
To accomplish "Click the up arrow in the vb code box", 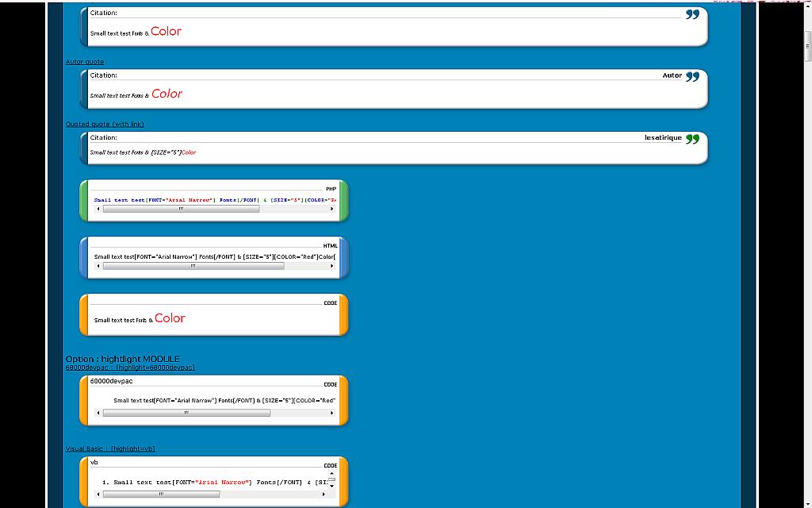I will tap(331, 474).
